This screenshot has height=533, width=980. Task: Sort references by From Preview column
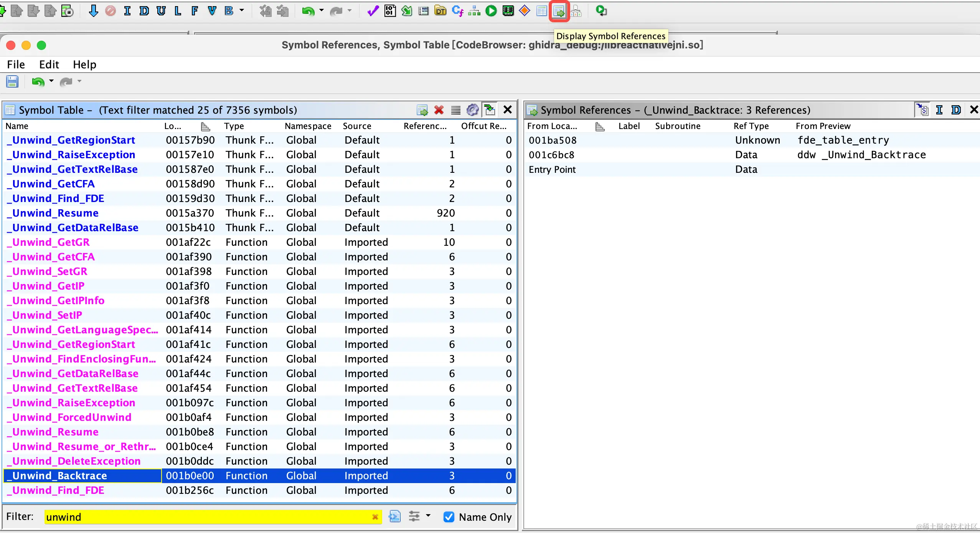coord(823,126)
